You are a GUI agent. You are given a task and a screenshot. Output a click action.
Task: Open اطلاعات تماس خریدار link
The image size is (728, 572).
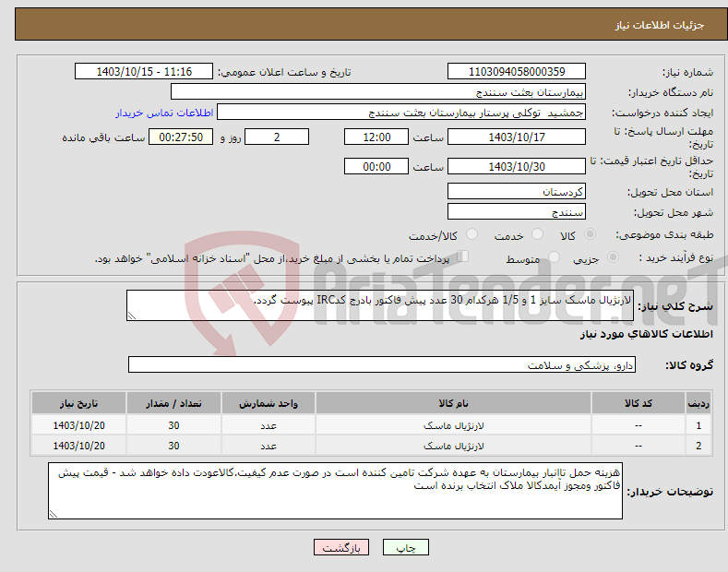[x=164, y=113]
